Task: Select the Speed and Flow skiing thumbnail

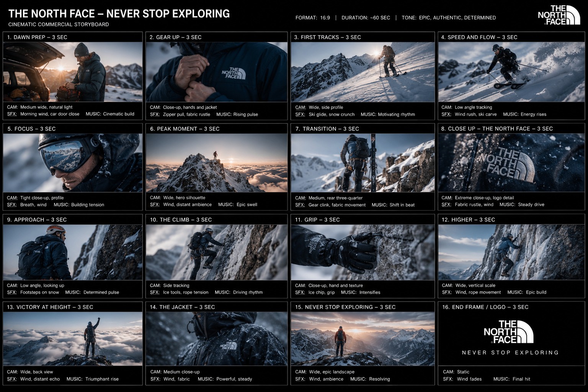Action: click(x=511, y=72)
